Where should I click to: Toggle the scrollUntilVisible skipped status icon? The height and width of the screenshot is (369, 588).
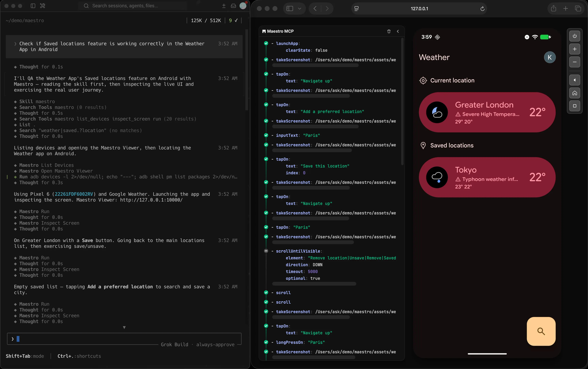[x=266, y=251]
